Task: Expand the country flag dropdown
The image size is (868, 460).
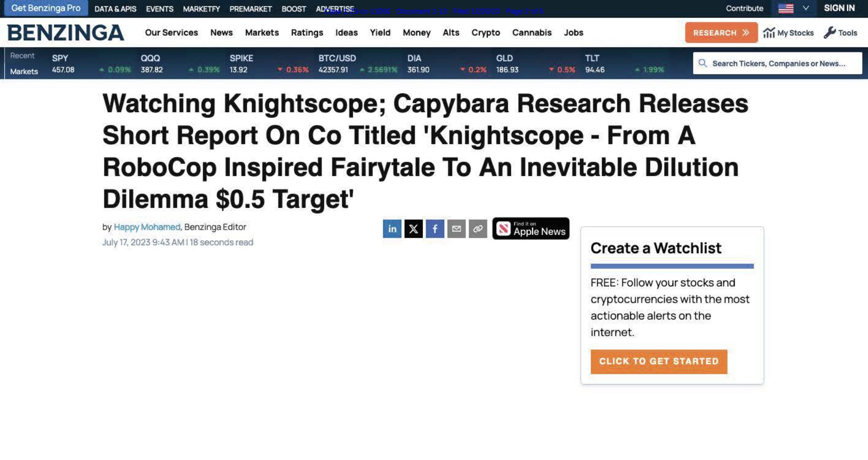Action: point(805,8)
